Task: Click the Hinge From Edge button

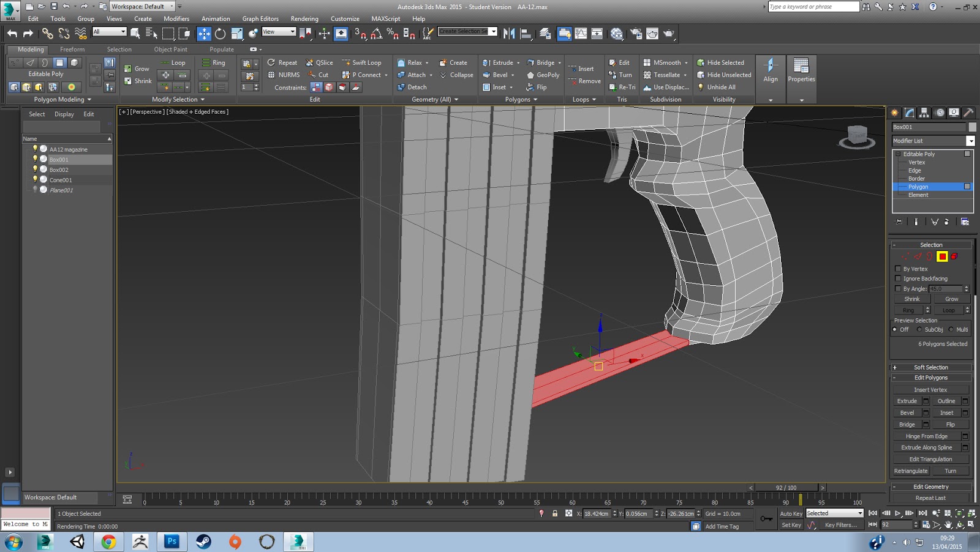Action: (x=926, y=436)
